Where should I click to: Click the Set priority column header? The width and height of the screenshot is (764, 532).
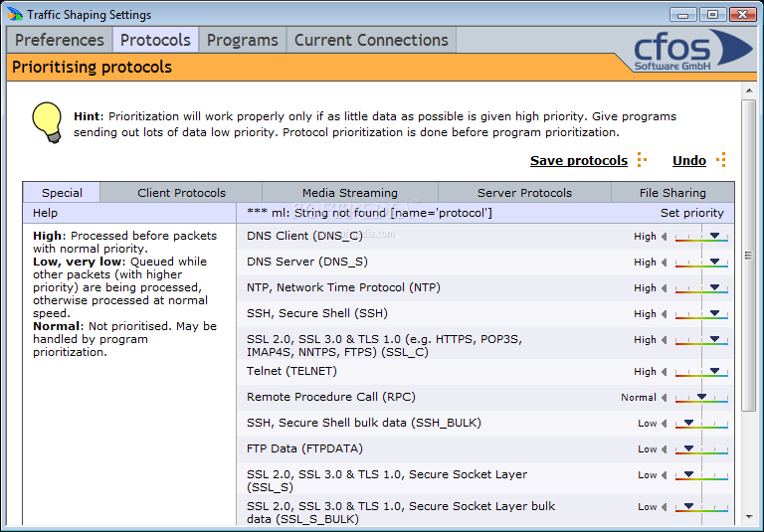692,213
